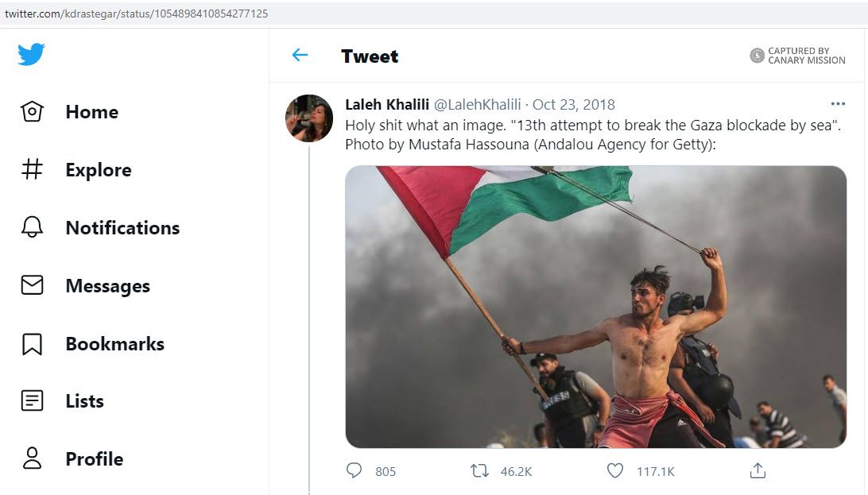Click the twitter.com URL in the address bar

[136, 14]
